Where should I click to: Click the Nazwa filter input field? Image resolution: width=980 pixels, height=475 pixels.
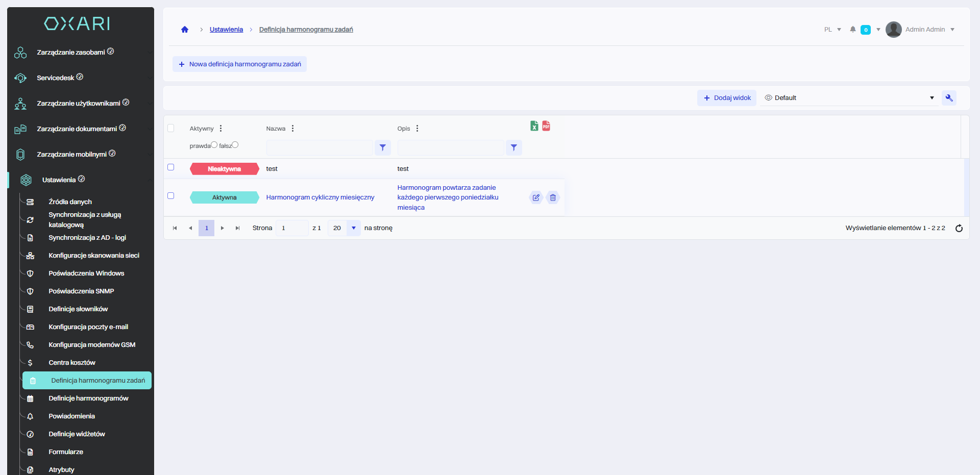(x=320, y=147)
